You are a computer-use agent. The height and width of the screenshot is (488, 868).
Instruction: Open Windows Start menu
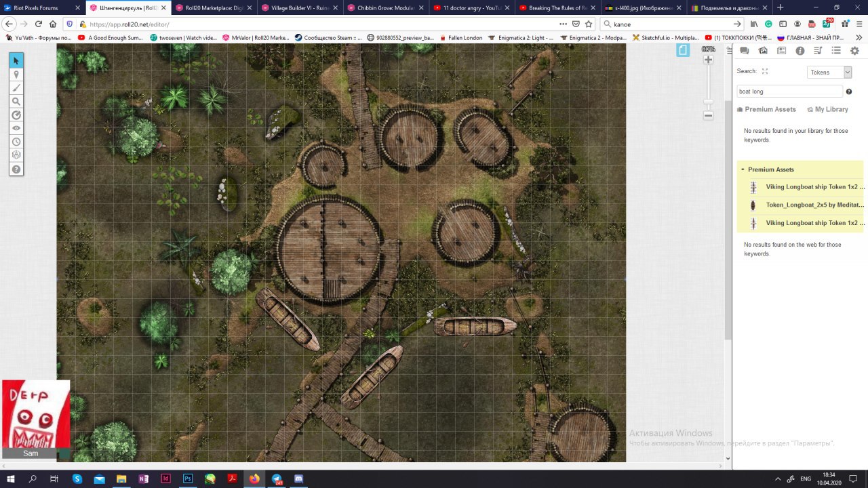pos(11,479)
